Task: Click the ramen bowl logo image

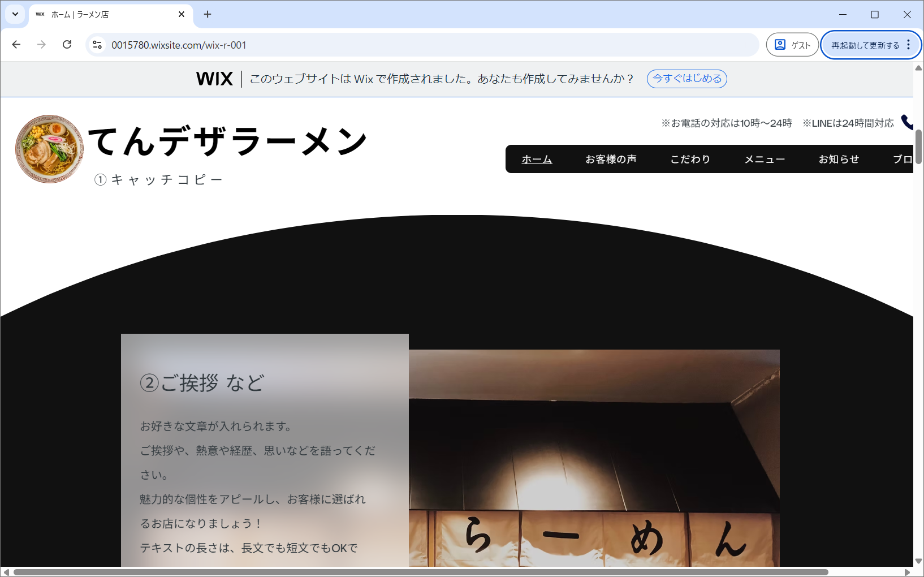Action: tap(50, 149)
